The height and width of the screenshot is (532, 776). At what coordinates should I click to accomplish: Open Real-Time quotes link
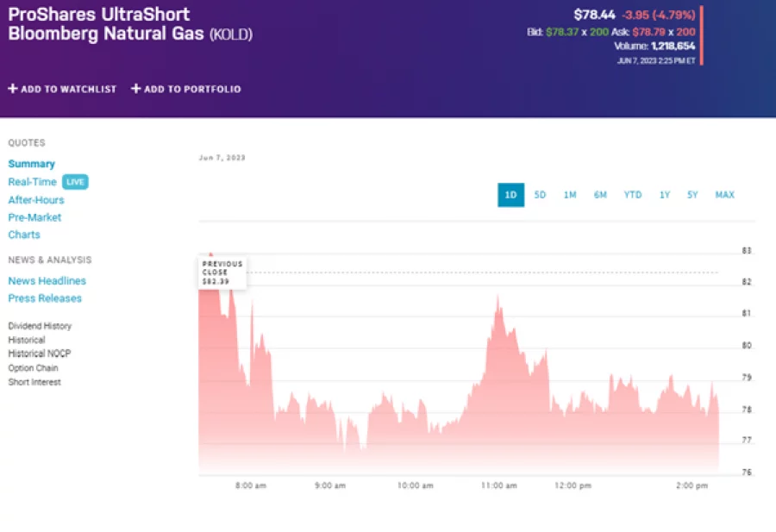pyautogui.click(x=32, y=182)
